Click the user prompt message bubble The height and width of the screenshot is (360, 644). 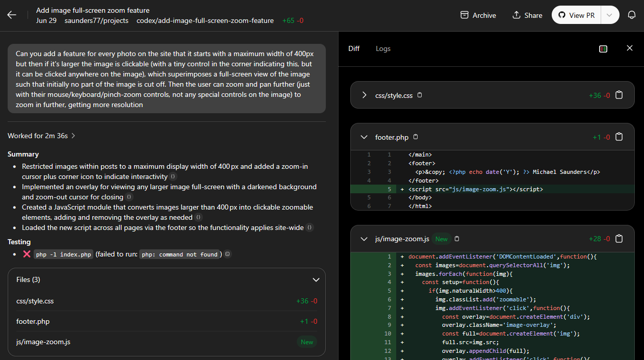tap(167, 79)
